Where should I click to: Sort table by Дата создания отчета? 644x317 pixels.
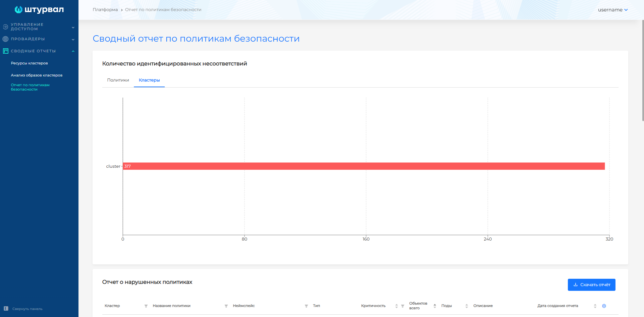tap(595, 306)
